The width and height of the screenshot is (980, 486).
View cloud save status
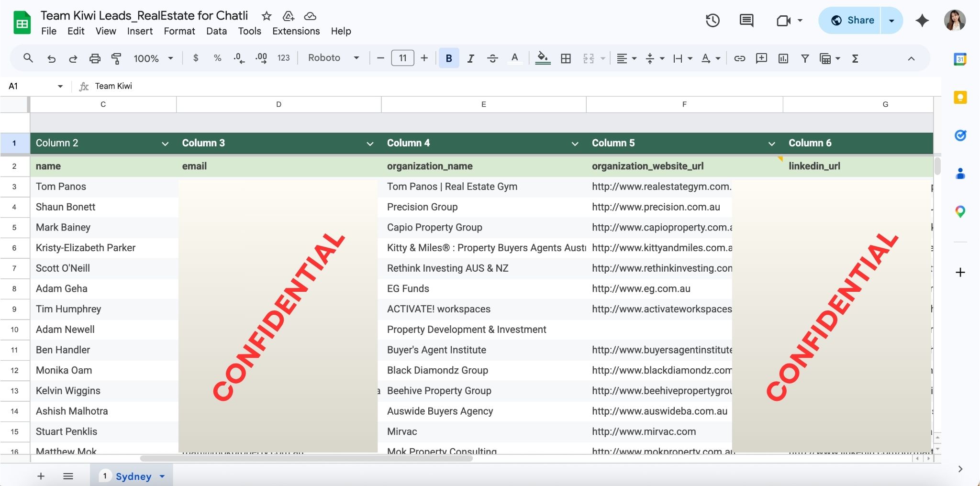(310, 16)
